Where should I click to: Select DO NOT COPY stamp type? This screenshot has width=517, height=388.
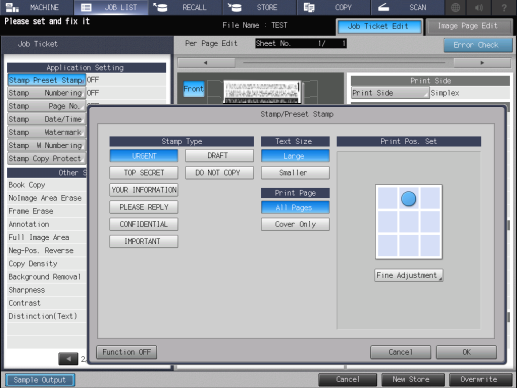pyautogui.click(x=219, y=173)
